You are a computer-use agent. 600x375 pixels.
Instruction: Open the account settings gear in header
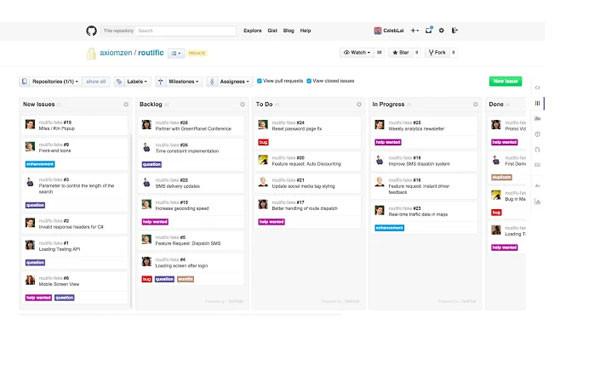(x=442, y=30)
